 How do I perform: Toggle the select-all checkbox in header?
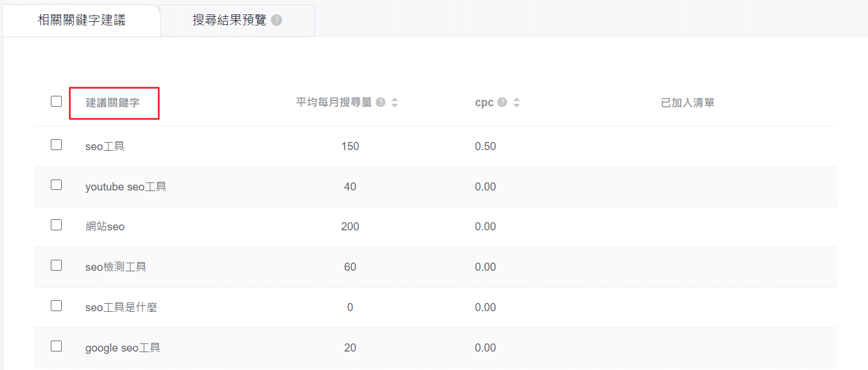coord(56,102)
